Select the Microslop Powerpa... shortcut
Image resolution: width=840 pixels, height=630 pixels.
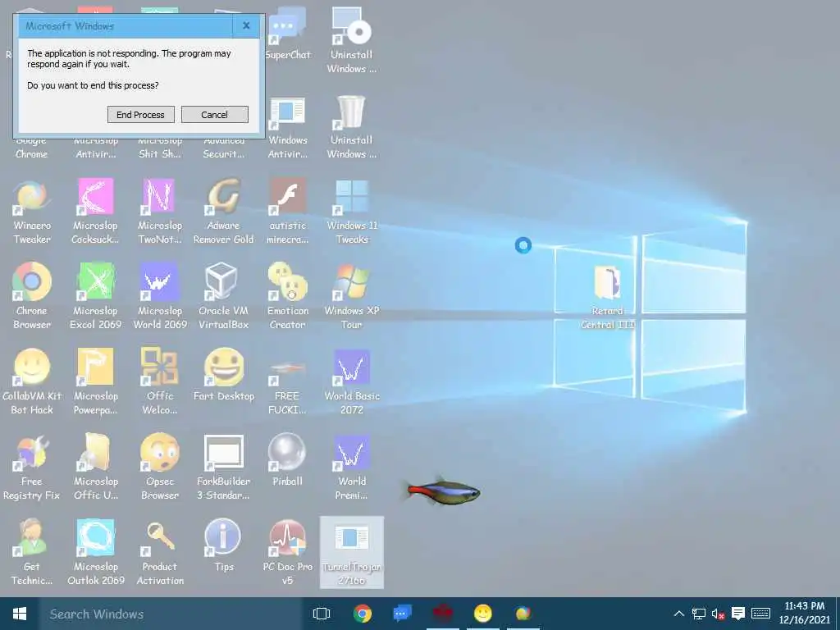(x=95, y=381)
